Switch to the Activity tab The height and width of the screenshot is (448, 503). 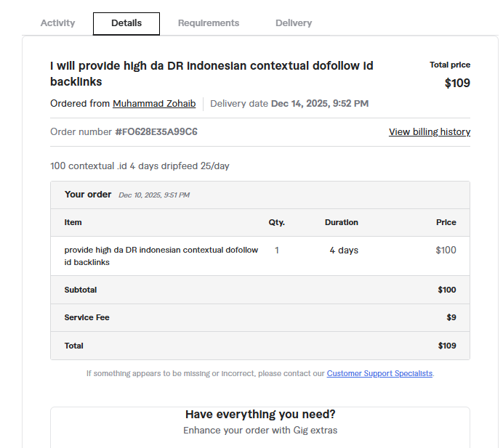57,23
